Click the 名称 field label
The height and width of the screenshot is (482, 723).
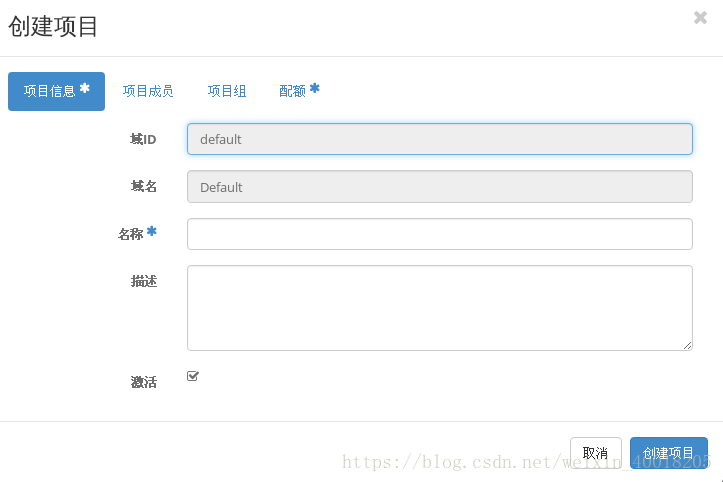130,234
